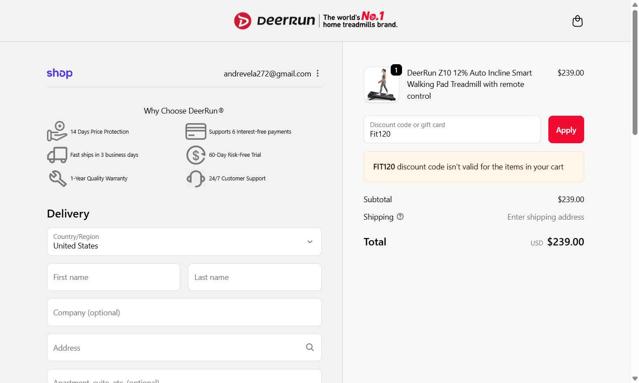The height and width of the screenshot is (383, 639).
Task: Open the account options three-dot menu
Action: click(317, 73)
